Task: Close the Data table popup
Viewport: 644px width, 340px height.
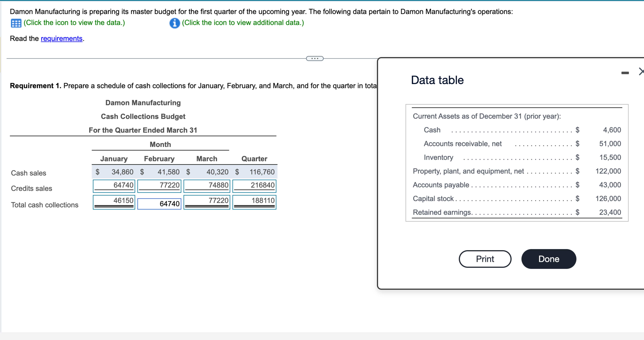Action: tap(641, 71)
